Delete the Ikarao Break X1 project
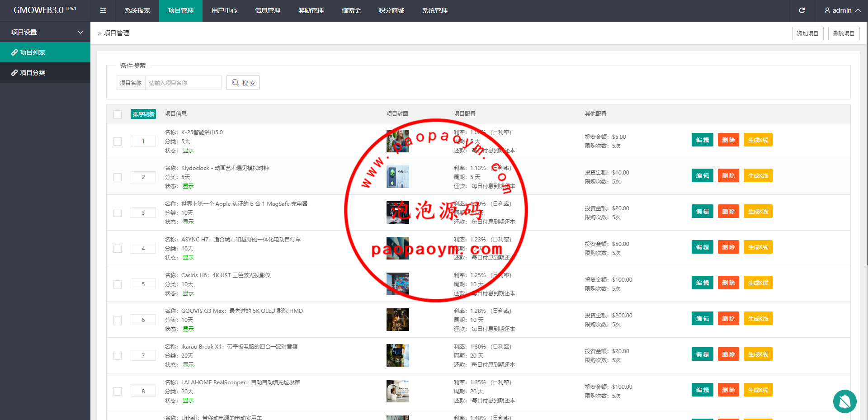868x420 pixels. click(728, 354)
